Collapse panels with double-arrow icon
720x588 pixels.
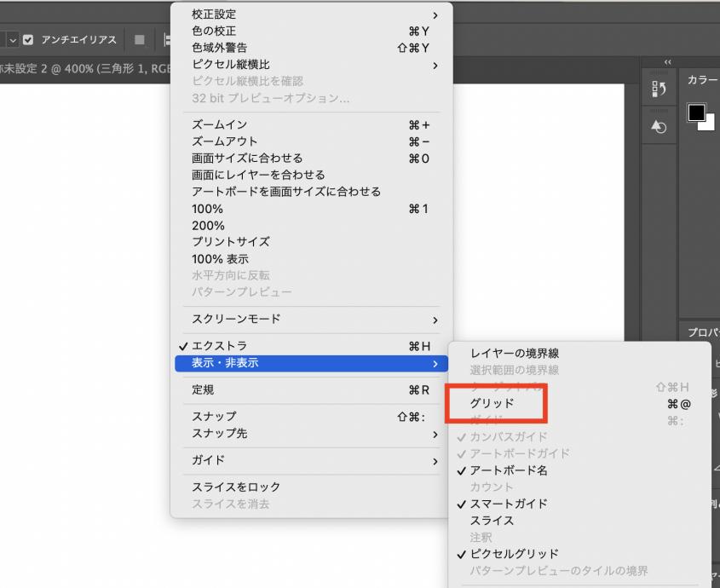pos(668,62)
